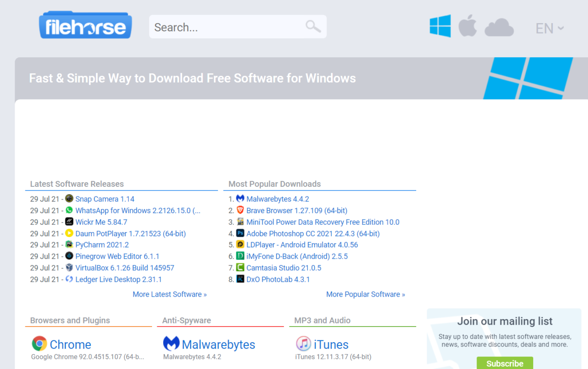
Task: Open the iTunes title link
Action: [331, 345]
